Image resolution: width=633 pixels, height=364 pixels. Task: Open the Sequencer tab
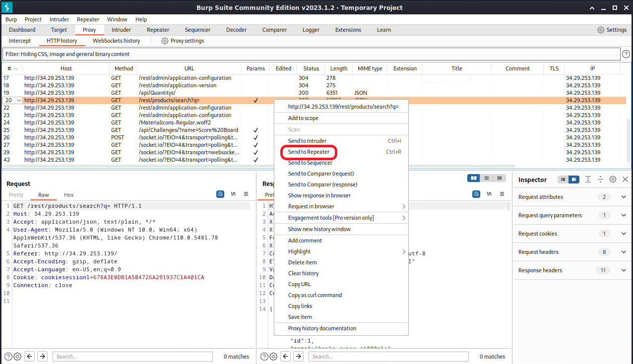pyautogui.click(x=197, y=30)
